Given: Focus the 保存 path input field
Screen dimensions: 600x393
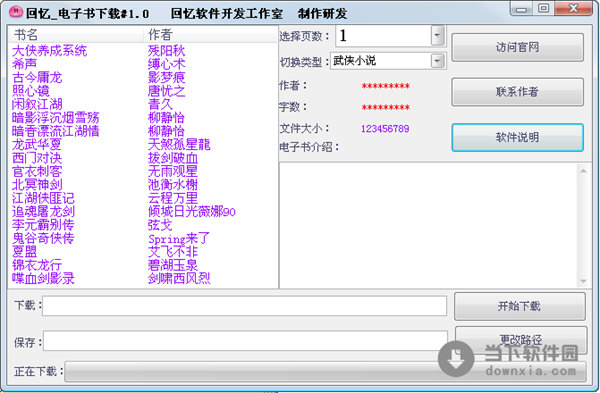Looking at the screenshot, I should pyautogui.click(x=245, y=341).
